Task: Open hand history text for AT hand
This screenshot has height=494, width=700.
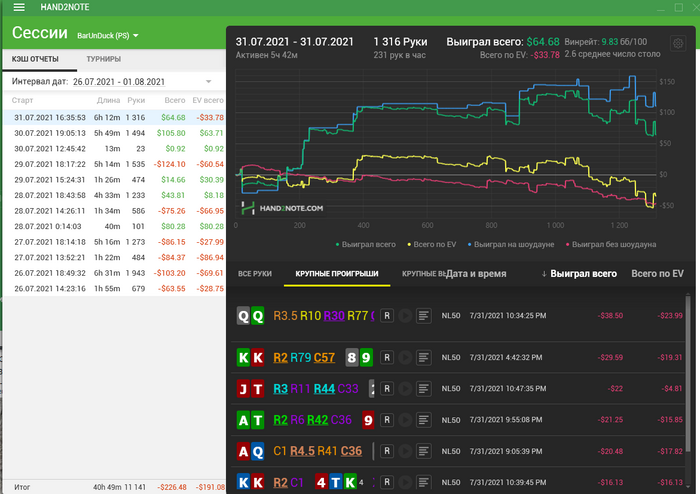Action: pyautogui.click(x=424, y=420)
